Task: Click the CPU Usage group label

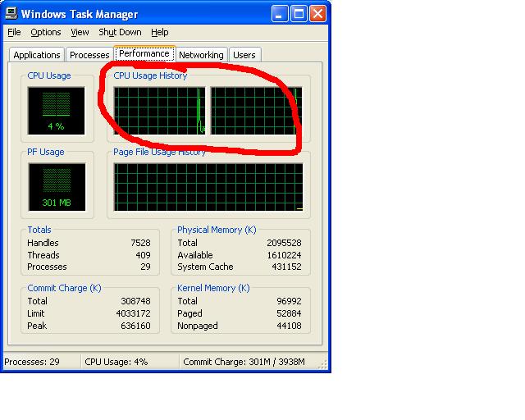Action: [49, 75]
